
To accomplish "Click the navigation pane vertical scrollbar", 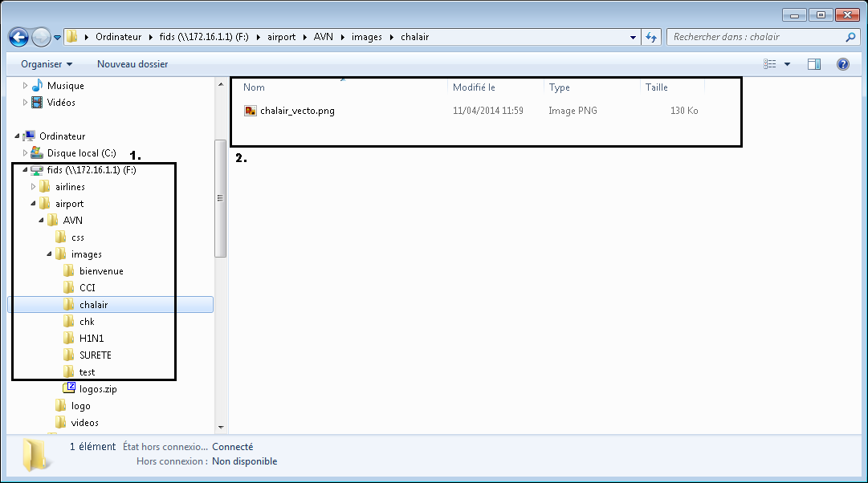I will click(x=221, y=198).
